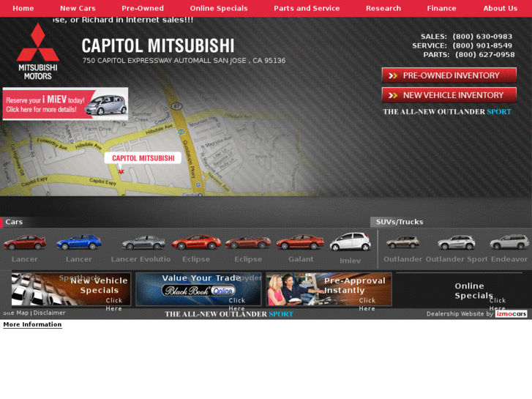Viewport: 532px width, 399px height.
Task: Open the Site Map link
Action: coord(15,313)
